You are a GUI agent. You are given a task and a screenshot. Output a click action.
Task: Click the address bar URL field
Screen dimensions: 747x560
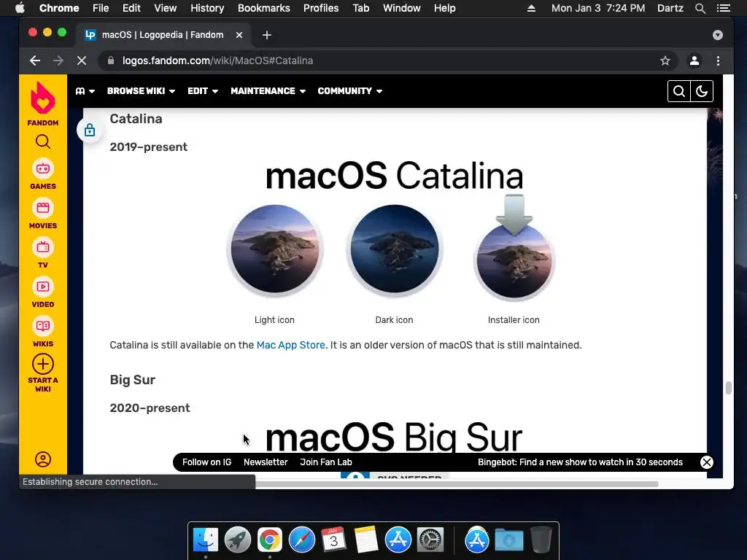click(x=387, y=61)
